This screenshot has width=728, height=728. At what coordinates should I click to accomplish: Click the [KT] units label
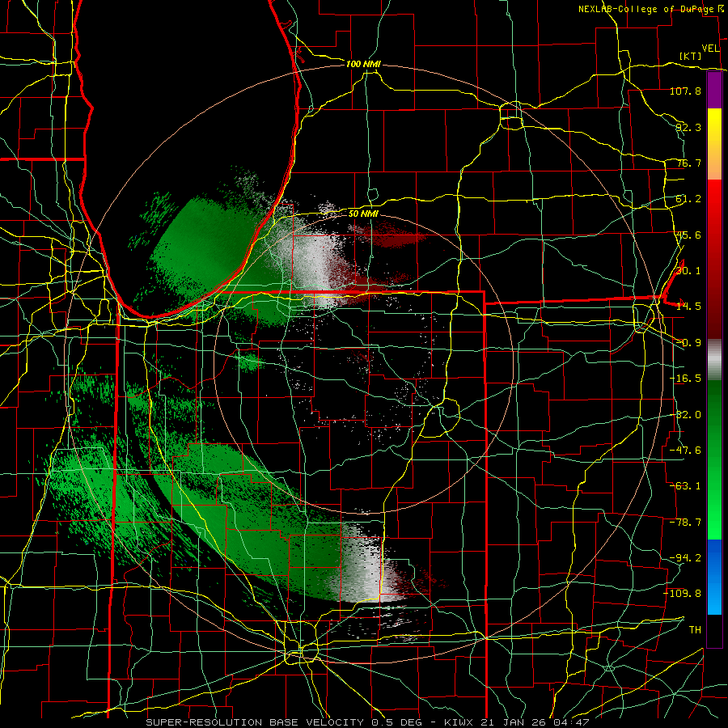pyautogui.click(x=691, y=56)
